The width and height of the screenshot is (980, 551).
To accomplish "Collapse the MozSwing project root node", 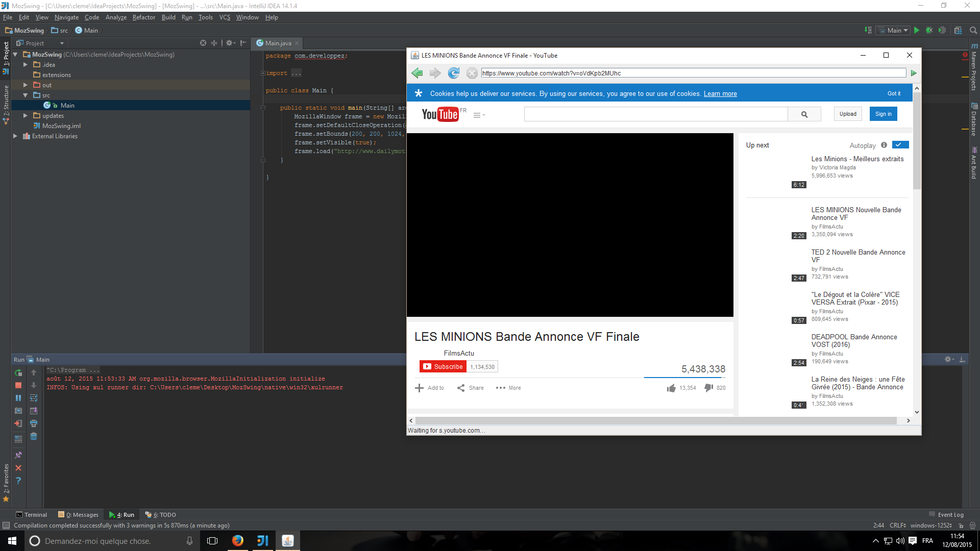I will (x=15, y=55).
